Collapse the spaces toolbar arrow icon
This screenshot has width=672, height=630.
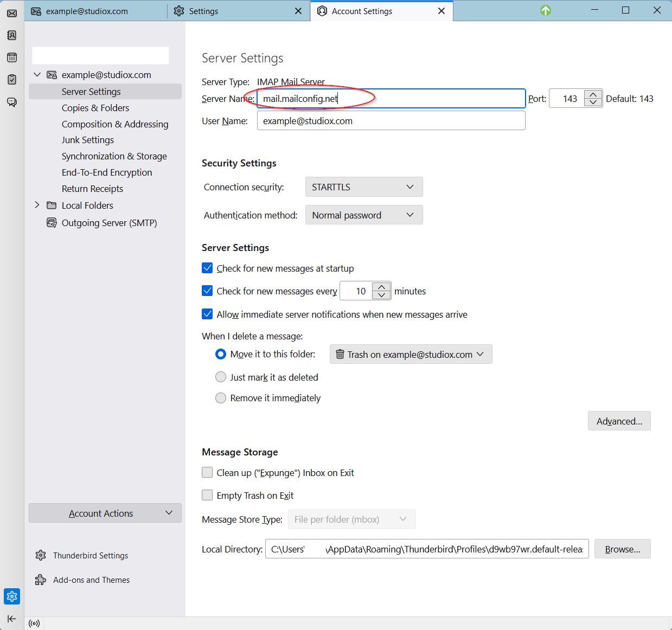(12, 619)
